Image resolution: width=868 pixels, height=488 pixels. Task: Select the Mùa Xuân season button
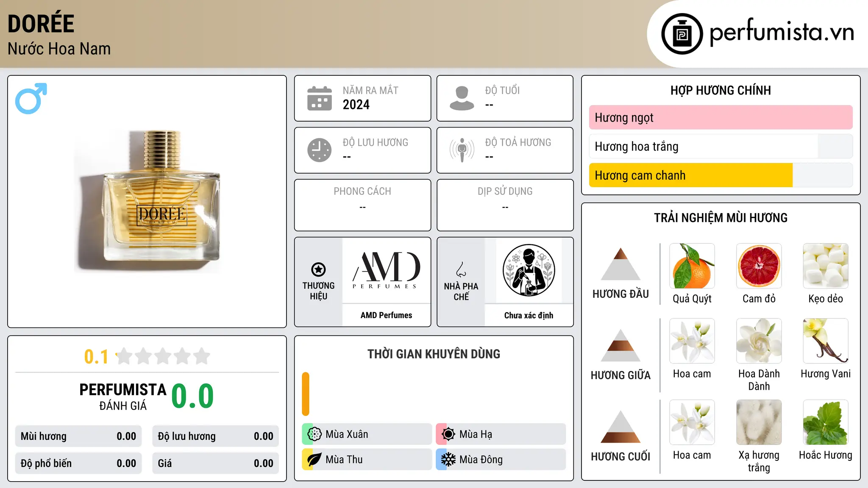[367, 434]
